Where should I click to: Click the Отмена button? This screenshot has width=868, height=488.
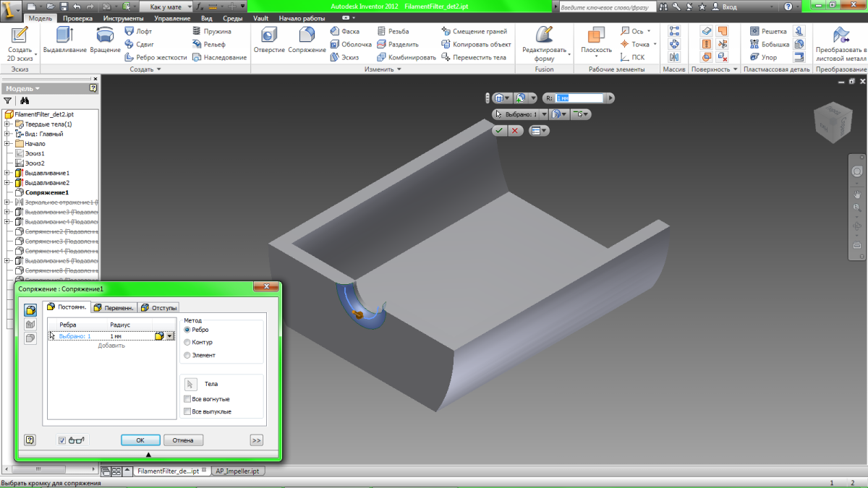click(183, 440)
